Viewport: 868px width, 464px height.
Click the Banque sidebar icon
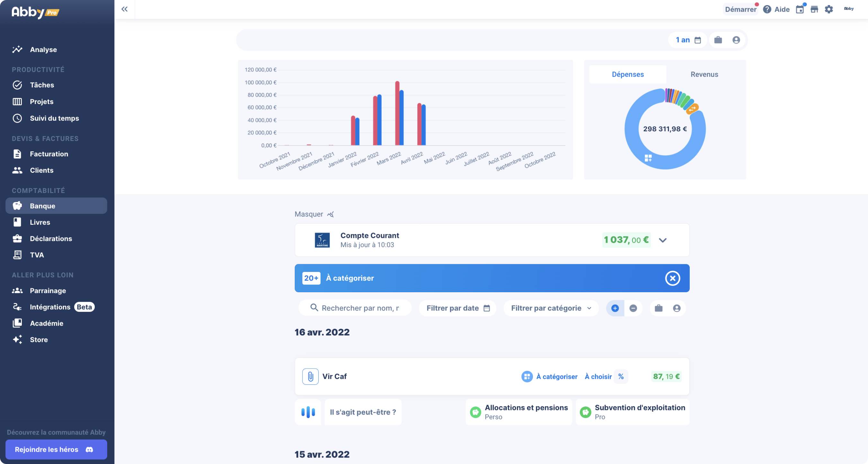[17, 205]
